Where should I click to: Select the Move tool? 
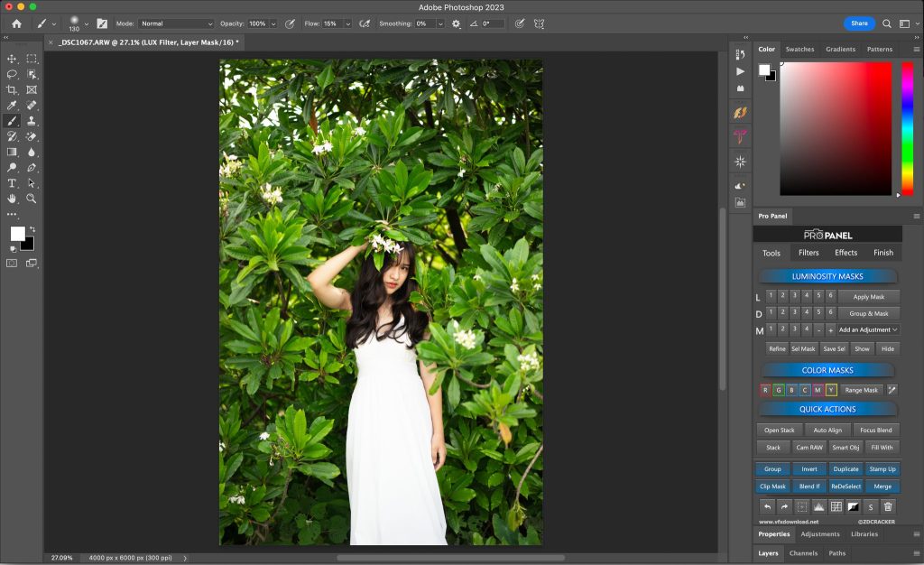pyautogui.click(x=13, y=59)
